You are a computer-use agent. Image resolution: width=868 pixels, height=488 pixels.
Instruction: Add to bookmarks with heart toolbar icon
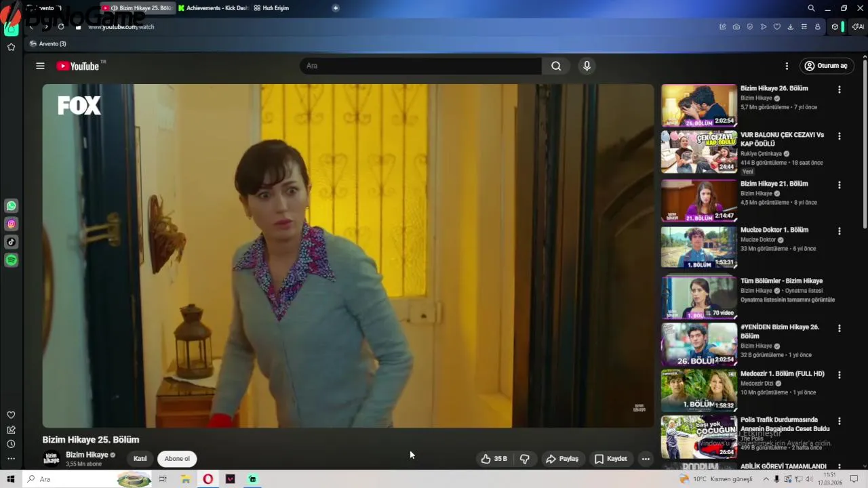click(777, 26)
